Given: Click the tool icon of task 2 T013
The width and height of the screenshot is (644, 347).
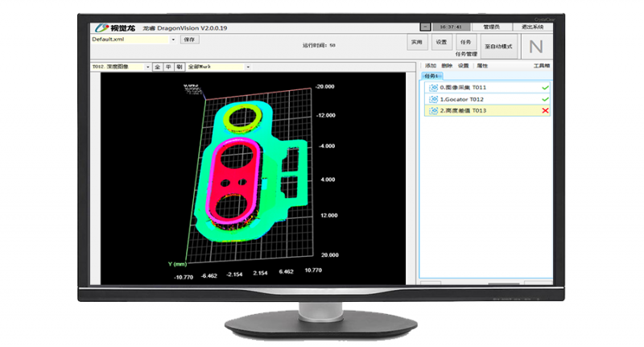Looking at the screenshot, I should [x=434, y=110].
